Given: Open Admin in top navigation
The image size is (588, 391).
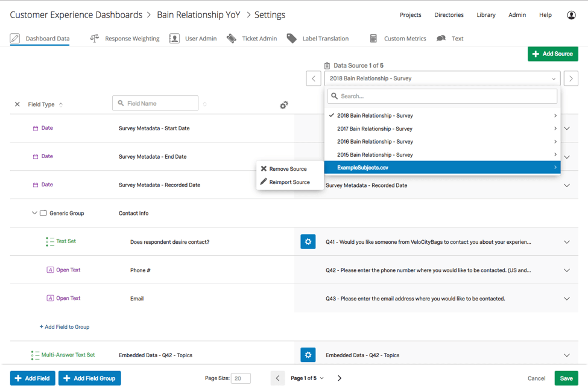Looking at the screenshot, I should tap(517, 15).
